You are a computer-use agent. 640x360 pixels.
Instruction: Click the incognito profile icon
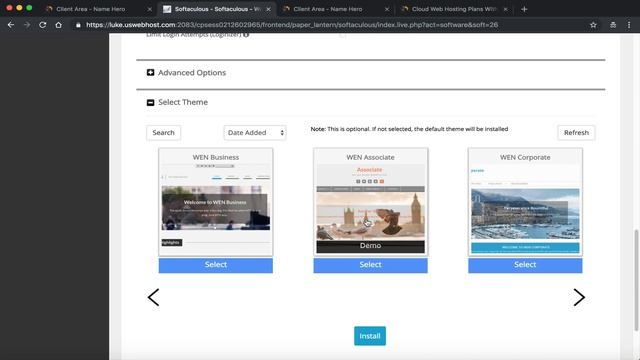[613, 25]
